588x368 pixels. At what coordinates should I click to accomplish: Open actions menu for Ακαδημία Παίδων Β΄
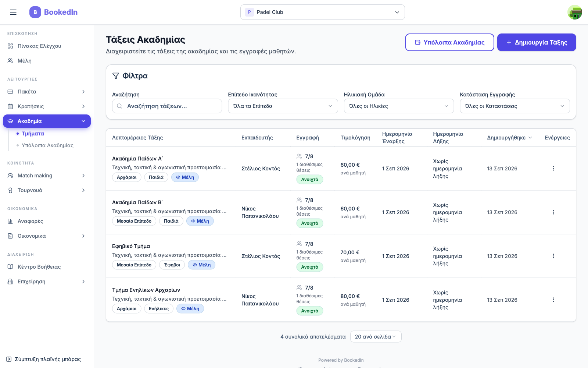(x=553, y=212)
